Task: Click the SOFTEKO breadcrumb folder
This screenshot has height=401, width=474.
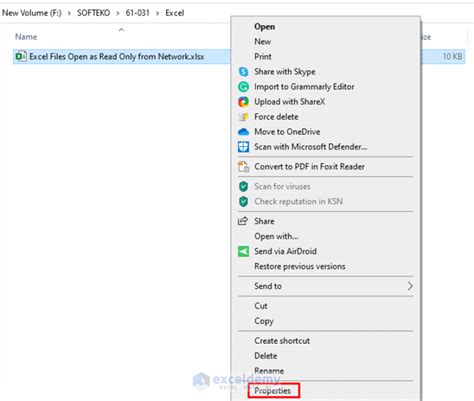Action: pyautogui.click(x=93, y=13)
